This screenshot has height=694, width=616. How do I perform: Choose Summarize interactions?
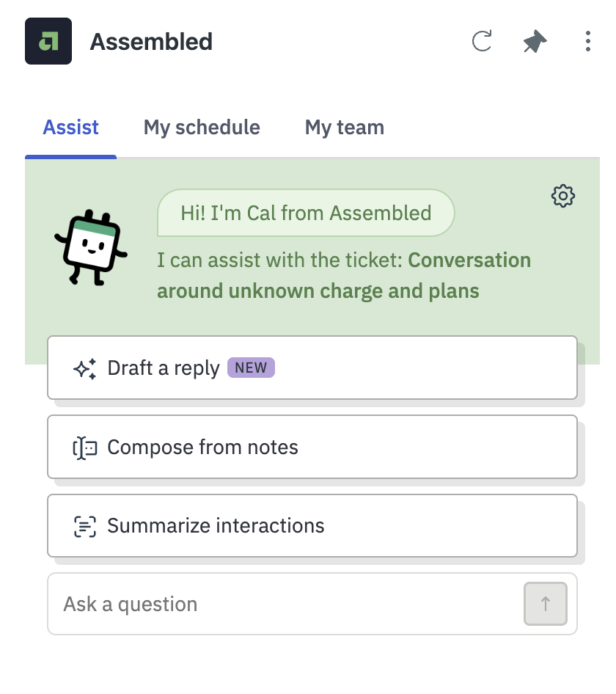coord(312,526)
